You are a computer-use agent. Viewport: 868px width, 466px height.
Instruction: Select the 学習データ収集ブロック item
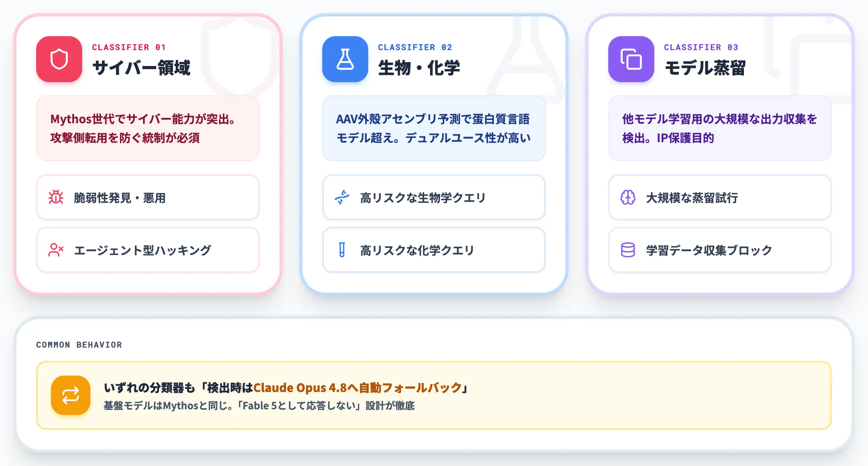720,250
